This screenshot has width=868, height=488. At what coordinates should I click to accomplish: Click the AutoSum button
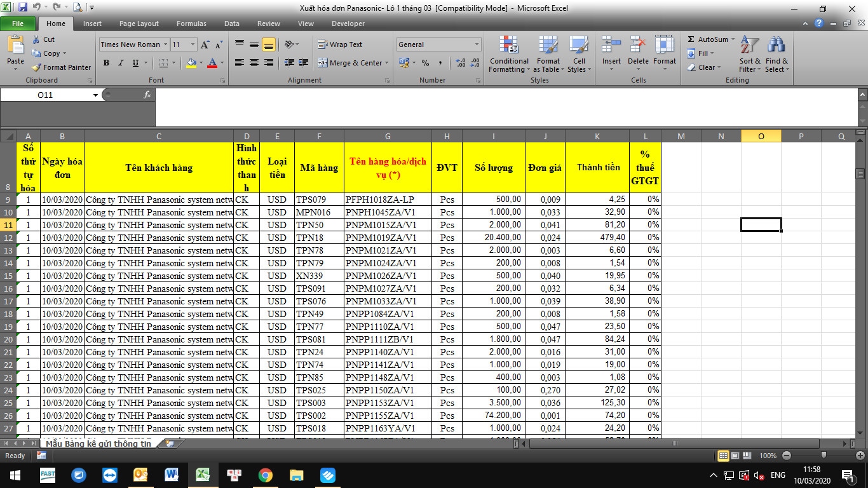click(x=707, y=39)
